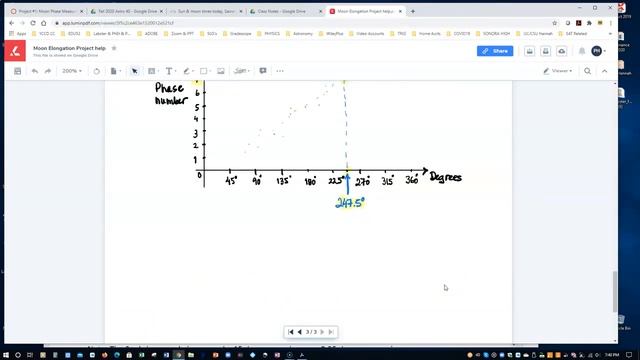Go back in browser history
This screenshot has width=640, height=360.
coord(11,23)
